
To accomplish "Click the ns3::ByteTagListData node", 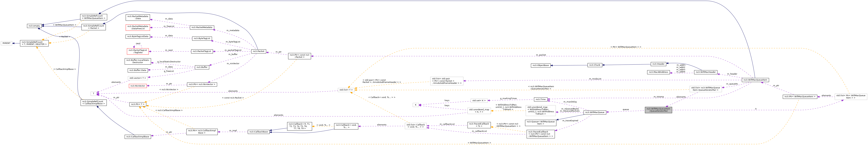I will pos(138,36).
